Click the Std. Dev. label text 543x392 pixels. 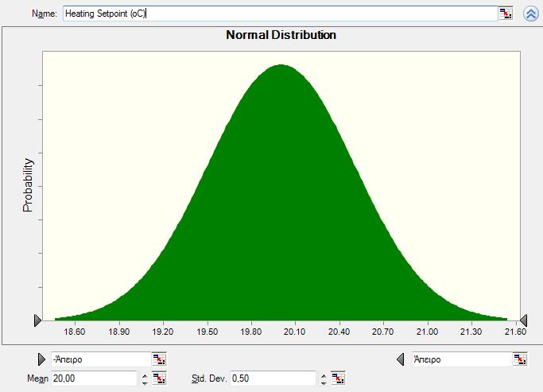click(x=209, y=378)
